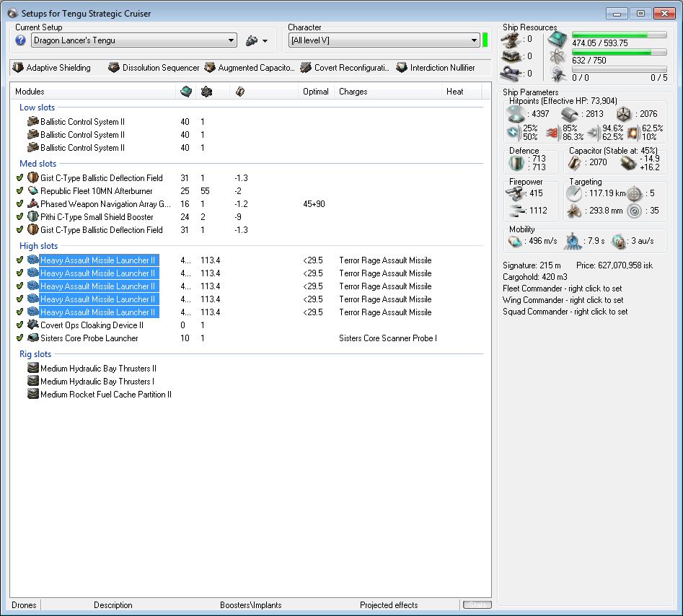Click Pithi C-Type Small Shield Booster icon

33,216
